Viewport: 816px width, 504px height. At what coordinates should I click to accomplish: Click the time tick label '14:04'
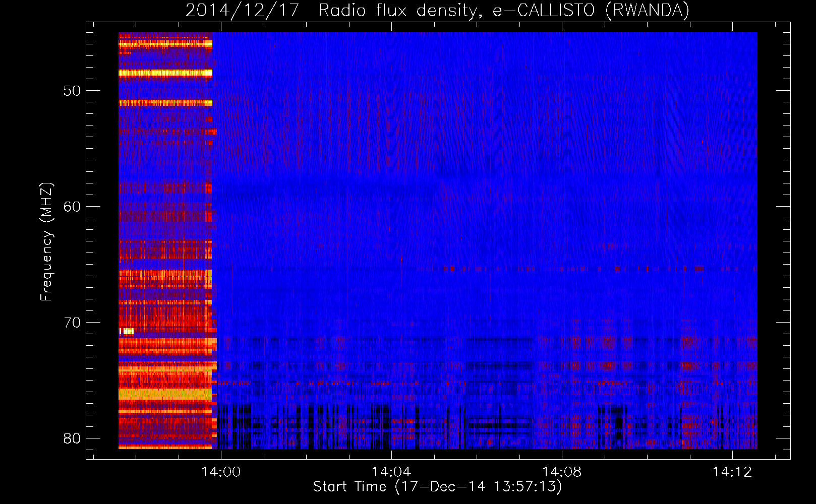pyautogui.click(x=391, y=472)
